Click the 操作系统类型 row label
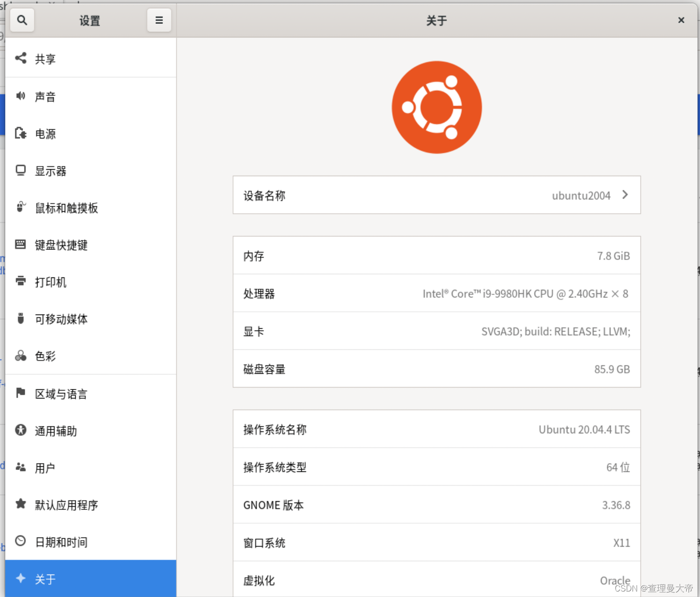700x597 pixels. pyautogui.click(x=275, y=467)
